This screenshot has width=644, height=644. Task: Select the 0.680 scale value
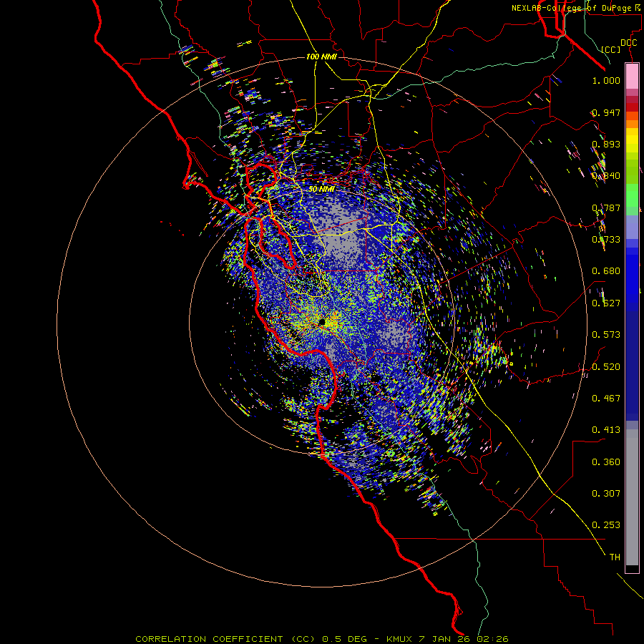pos(606,271)
